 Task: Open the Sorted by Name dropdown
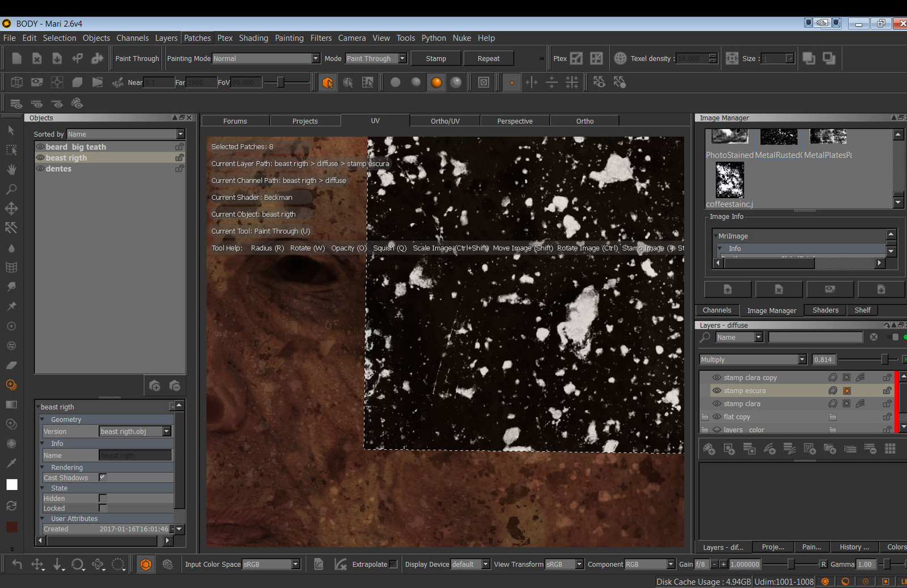click(125, 134)
